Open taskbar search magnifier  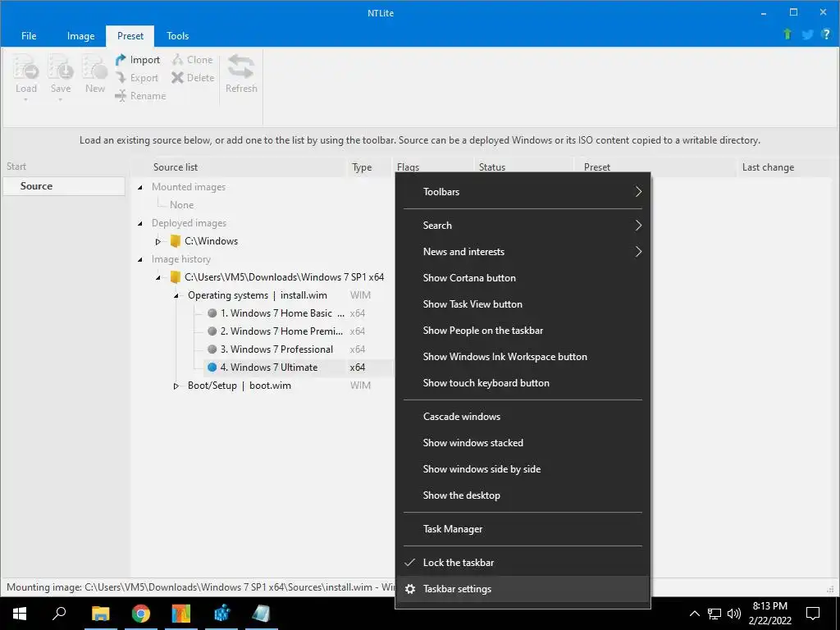59,614
